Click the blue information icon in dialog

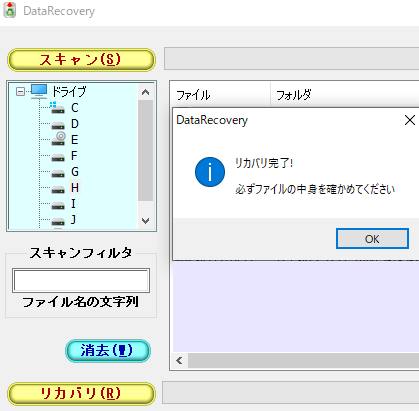click(x=210, y=172)
